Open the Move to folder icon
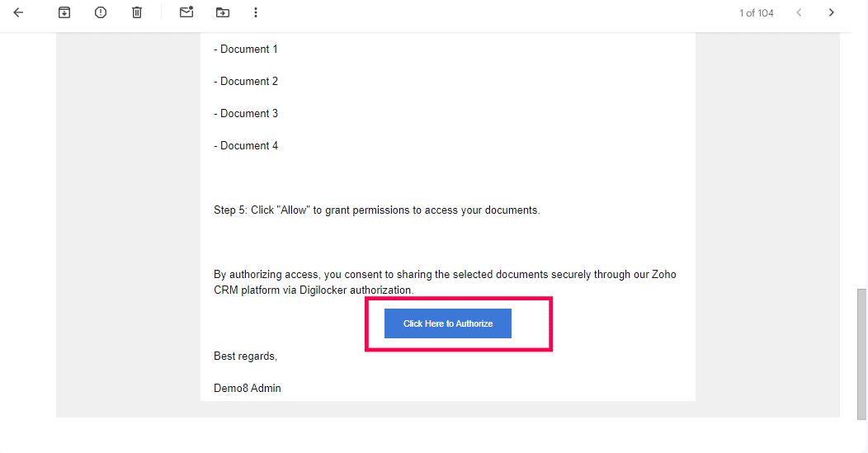Image resolution: width=868 pixels, height=453 pixels. click(x=223, y=12)
